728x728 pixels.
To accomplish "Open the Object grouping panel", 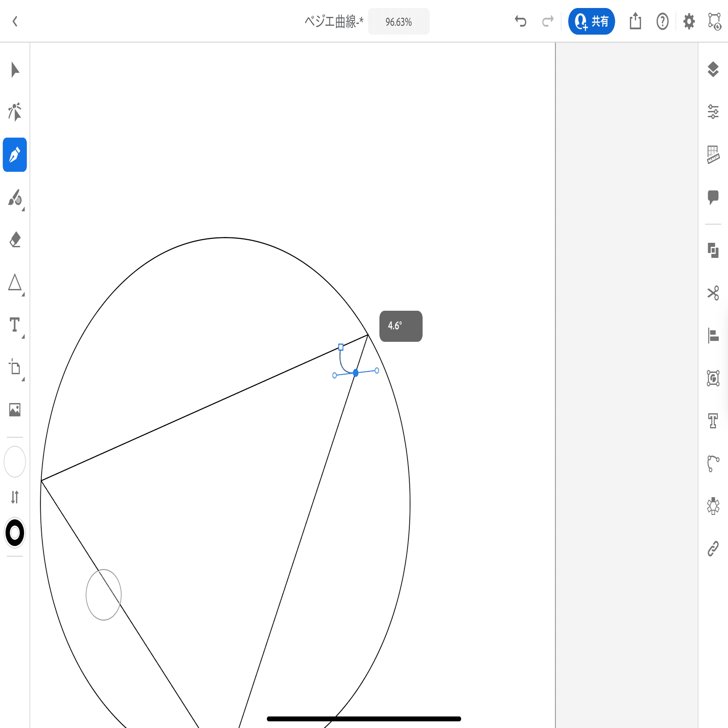I will click(713, 378).
